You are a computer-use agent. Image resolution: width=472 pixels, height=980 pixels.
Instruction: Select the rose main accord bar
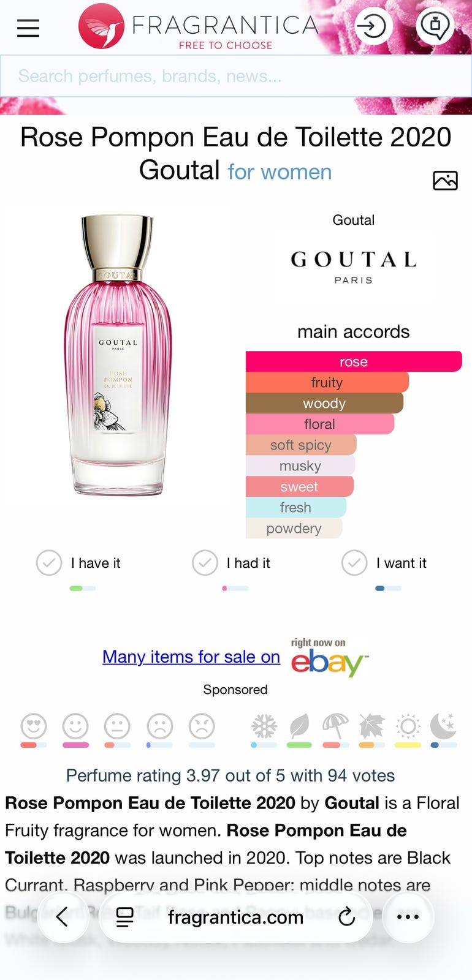coord(354,361)
